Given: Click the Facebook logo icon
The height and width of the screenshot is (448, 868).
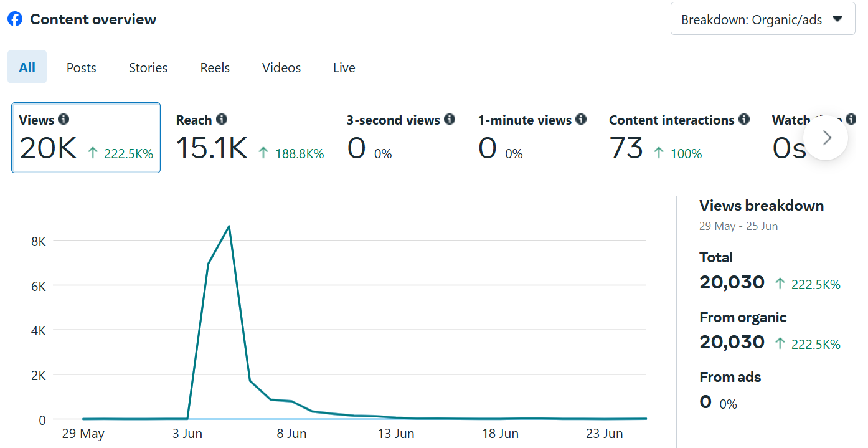Looking at the screenshot, I should pyautogui.click(x=15, y=19).
